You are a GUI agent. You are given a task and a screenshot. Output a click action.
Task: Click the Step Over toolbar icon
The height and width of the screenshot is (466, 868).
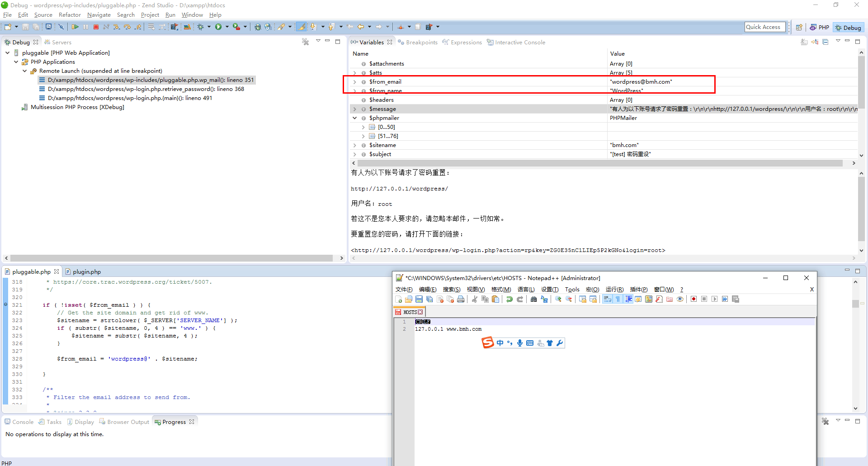(127, 27)
